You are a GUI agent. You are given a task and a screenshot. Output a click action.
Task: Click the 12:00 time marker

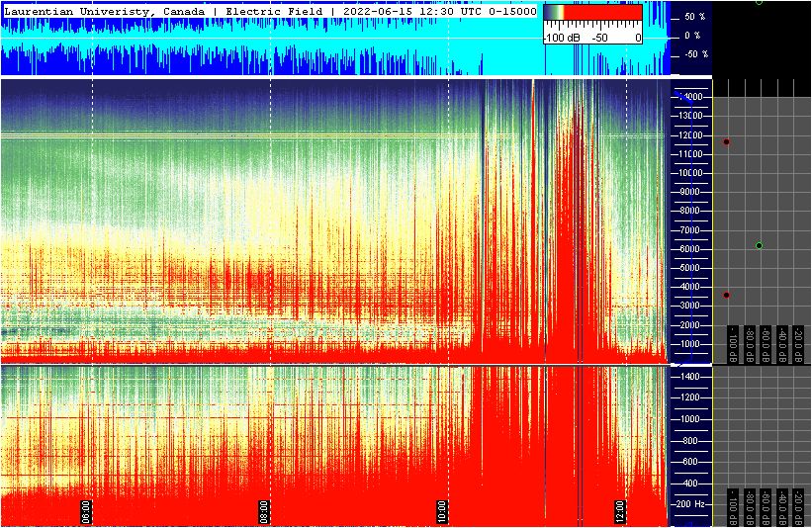tap(620, 511)
